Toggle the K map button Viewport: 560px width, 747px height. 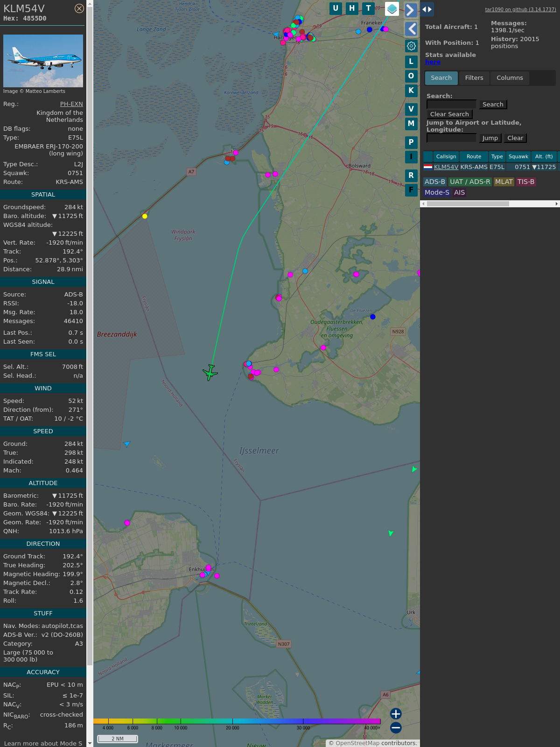coord(411,91)
